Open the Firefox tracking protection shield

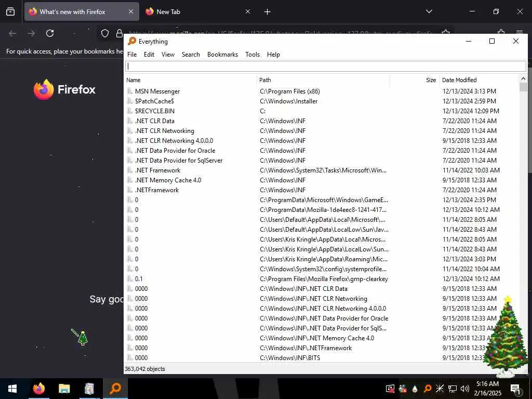pyautogui.click(x=105, y=33)
